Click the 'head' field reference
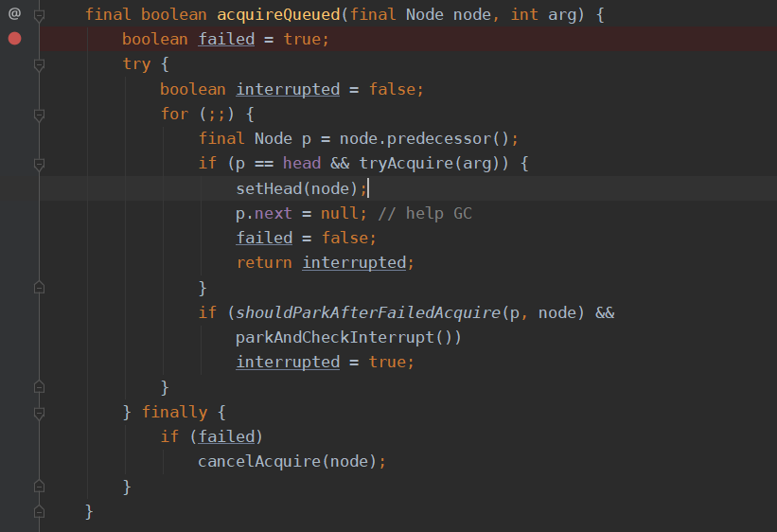 (x=302, y=163)
